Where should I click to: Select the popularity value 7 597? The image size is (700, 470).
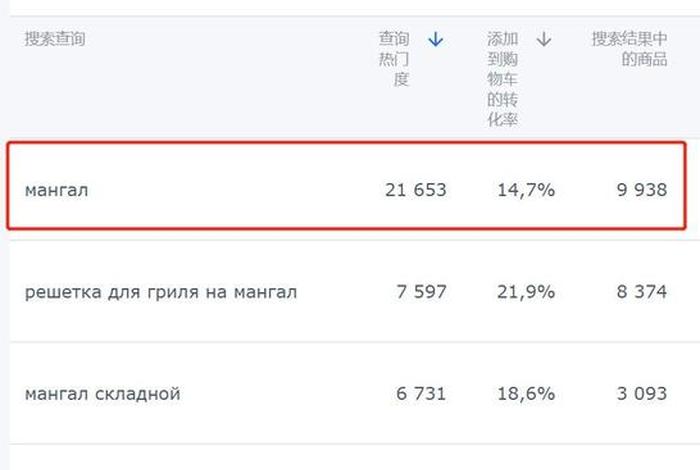coord(421,292)
